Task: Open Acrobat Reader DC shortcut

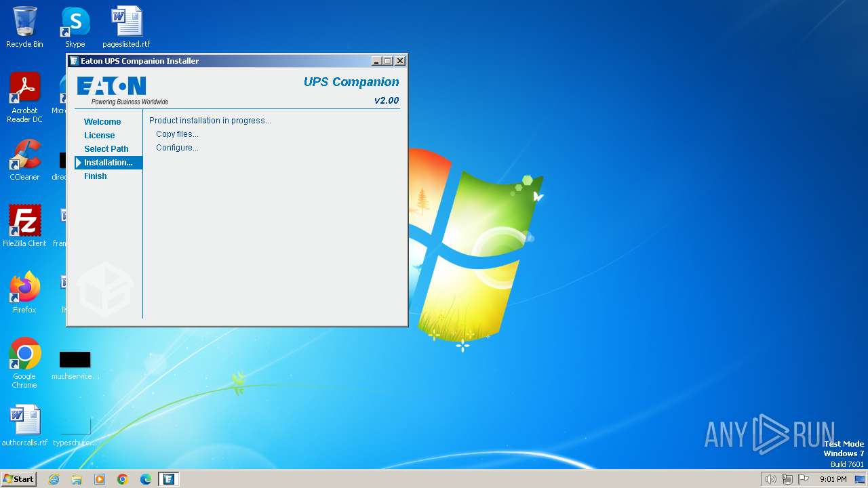Action: pyautogui.click(x=24, y=98)
